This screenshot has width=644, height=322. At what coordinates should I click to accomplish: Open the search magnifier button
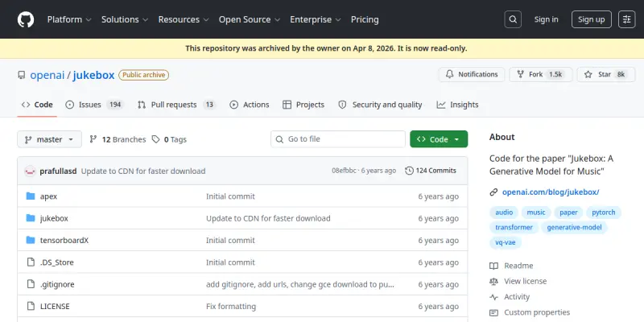[x=513, y=19]
